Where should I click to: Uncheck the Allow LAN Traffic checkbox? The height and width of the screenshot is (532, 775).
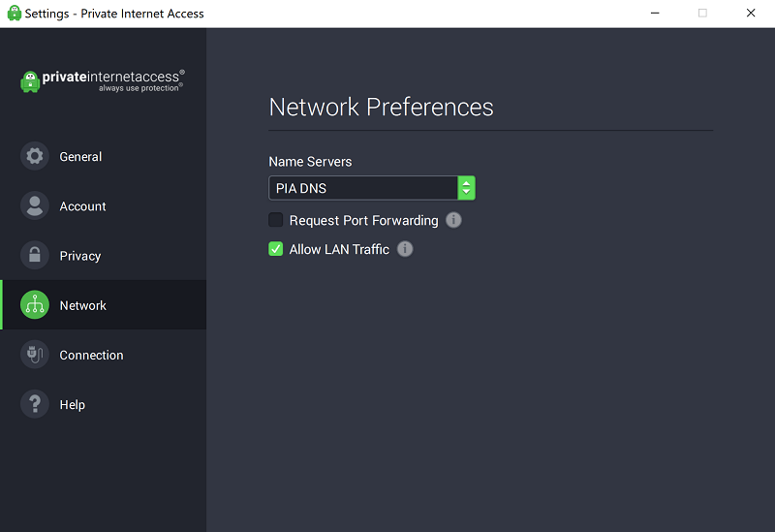coord(276,249)
